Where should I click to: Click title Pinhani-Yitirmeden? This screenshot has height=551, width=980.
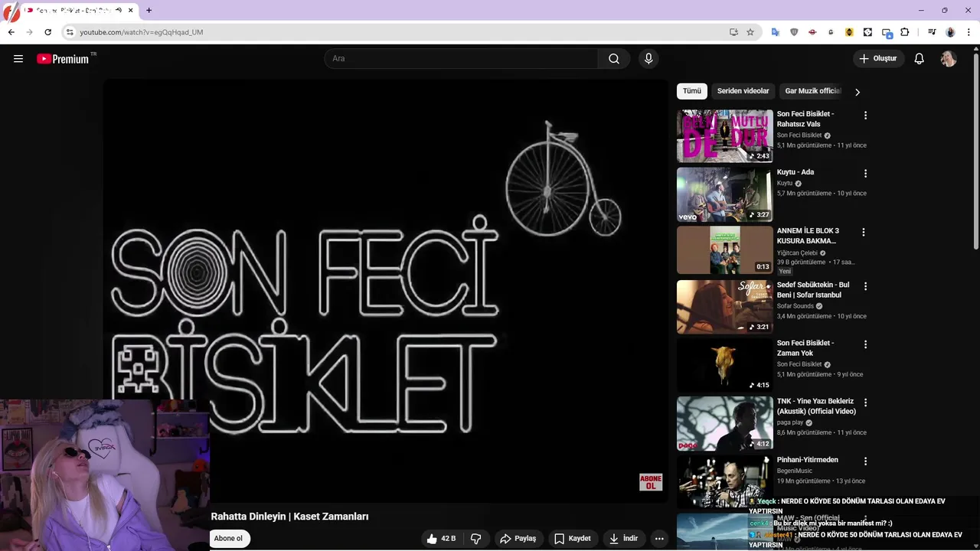pos(808,460)
